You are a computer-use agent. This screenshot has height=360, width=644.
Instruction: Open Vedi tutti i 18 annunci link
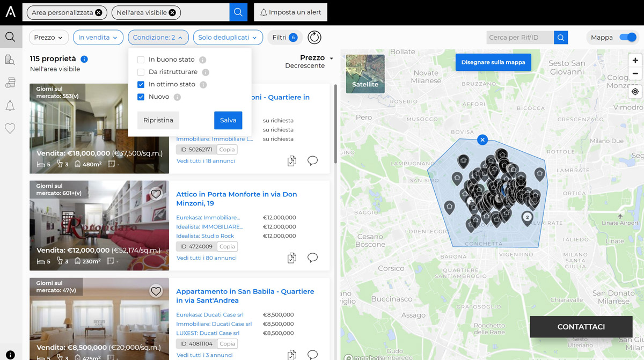tap(206, 161)
